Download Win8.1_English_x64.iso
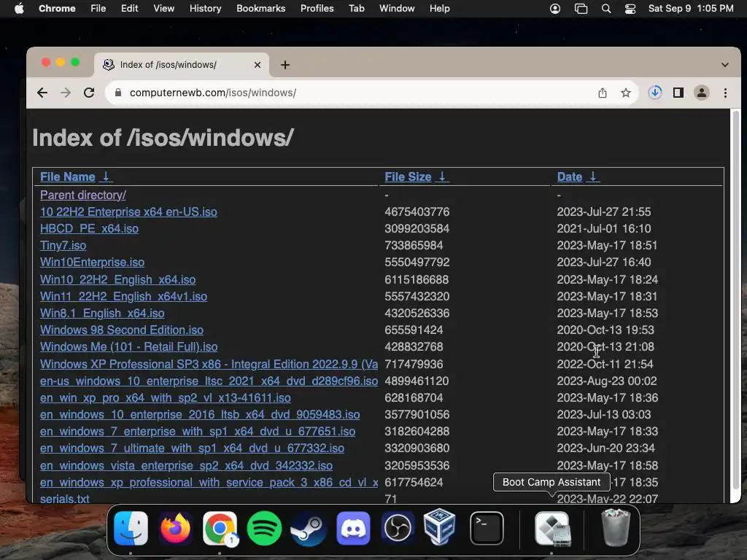The width and height of the screenshot is (747, 560). click(x=102, y=314)
